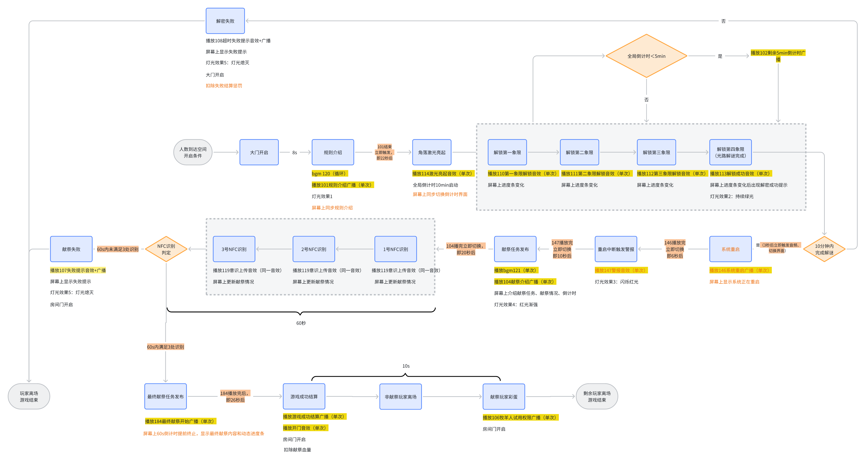Click the 101结束立即触发 connector label
Screen dimensions: 868x461
384,152
